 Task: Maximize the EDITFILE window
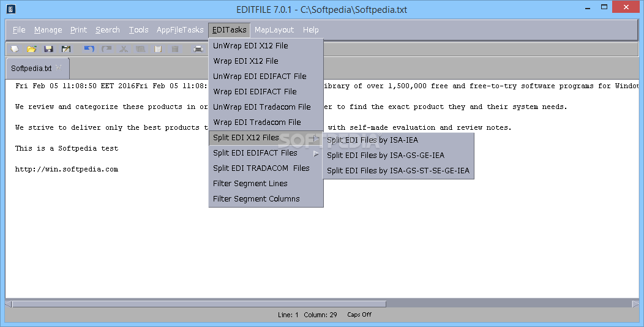pyautogui.click(x=604, y=7)
